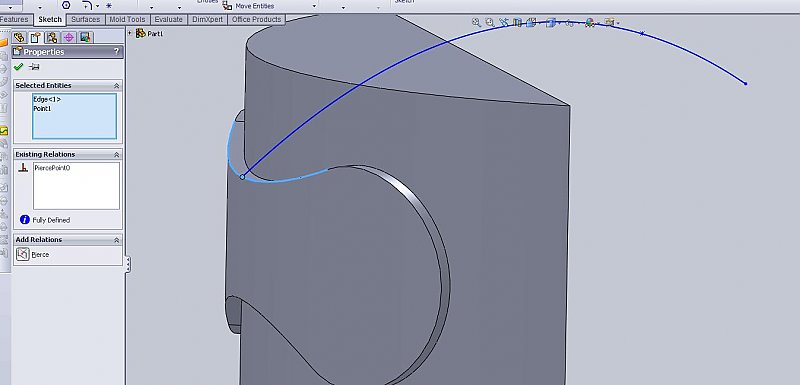Open the View Settings icon

point(609,22)
